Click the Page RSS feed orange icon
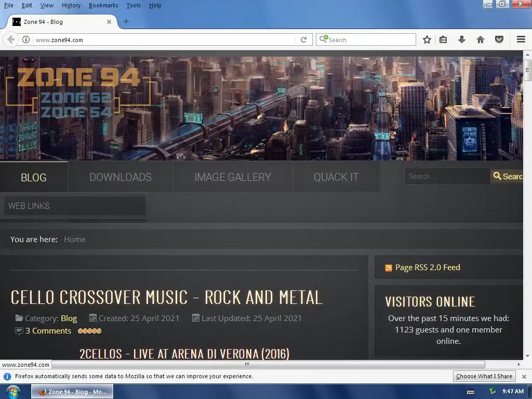The height and width of the screenshot is (399, 532). click(x=389, y=268)
